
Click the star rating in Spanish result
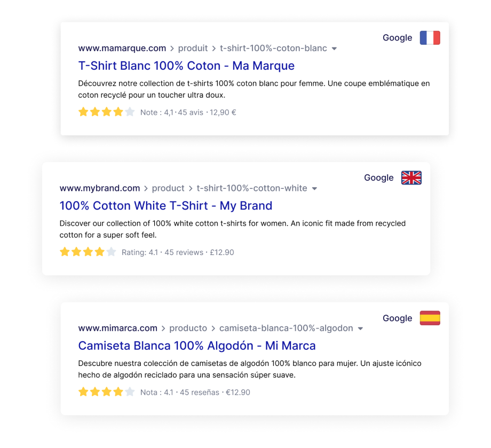pos(106,391)
